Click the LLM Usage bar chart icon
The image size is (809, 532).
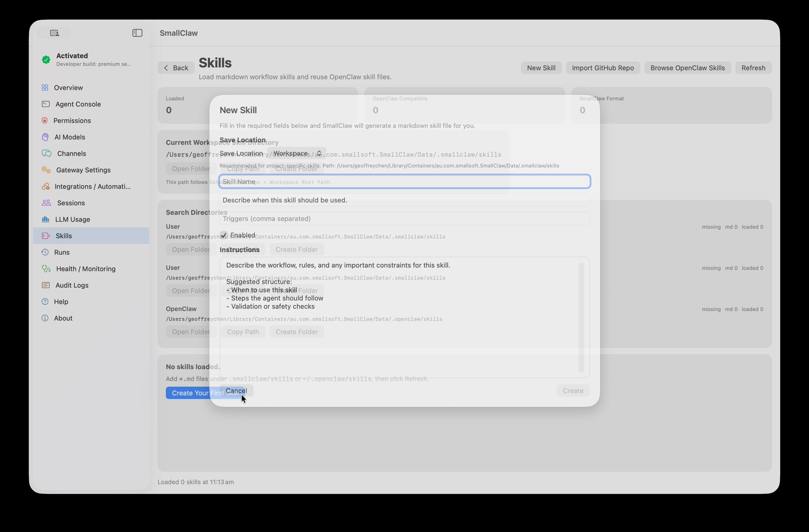46,219
